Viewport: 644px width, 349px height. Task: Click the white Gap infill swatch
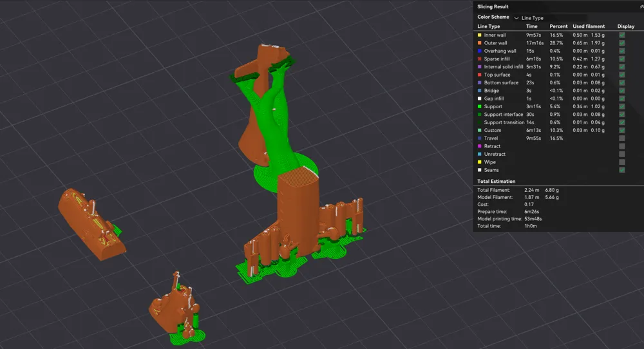pyautogui.click(x=479, y=99)
